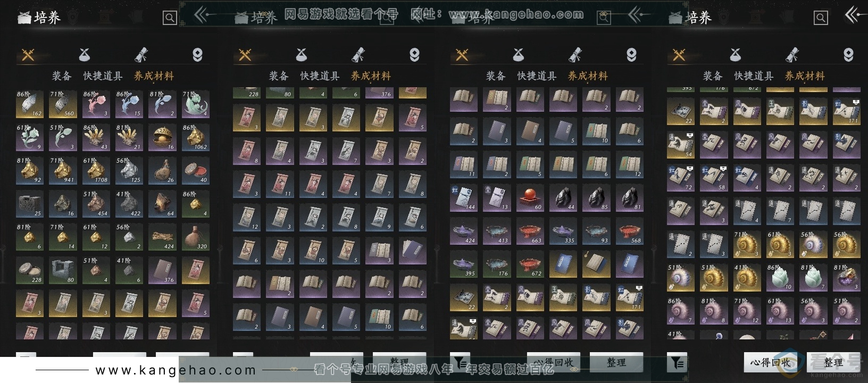The width and height of the screenshot is (868, 383).
Task: Open filter icon in third panel
Action: tap(460, 362)
